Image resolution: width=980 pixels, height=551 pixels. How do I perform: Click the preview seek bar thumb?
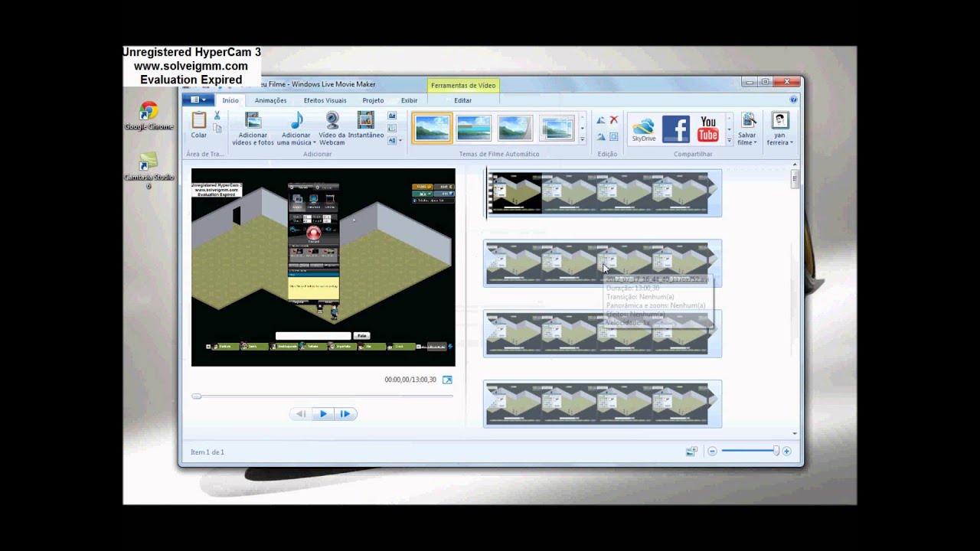(197, 396)
